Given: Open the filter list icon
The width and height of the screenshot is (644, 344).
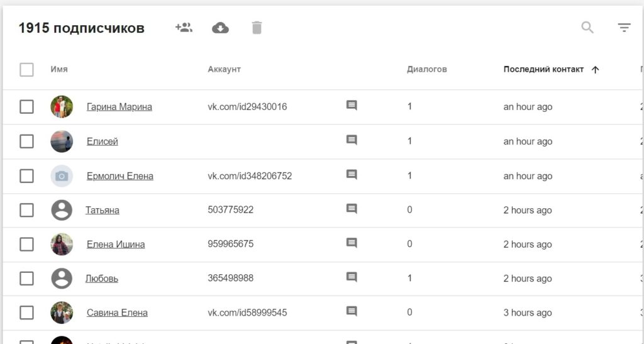Looking at the screenshot, I should [x=624, y=28].
